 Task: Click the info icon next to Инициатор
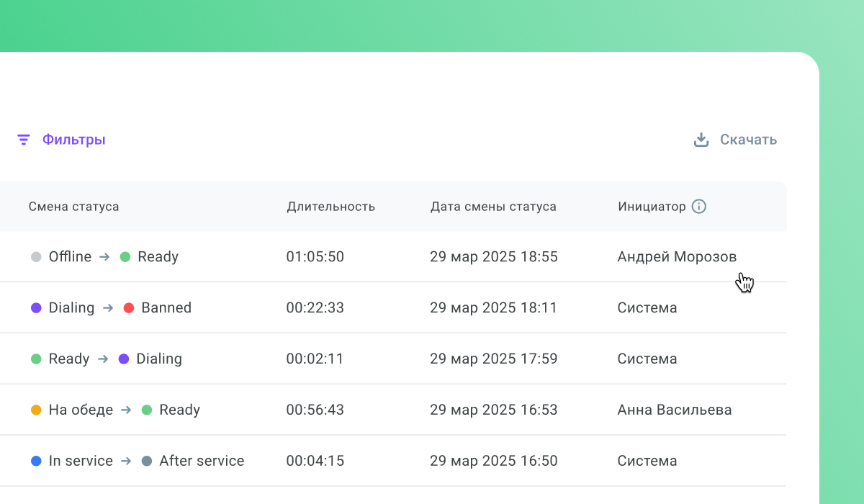(699, 207)
